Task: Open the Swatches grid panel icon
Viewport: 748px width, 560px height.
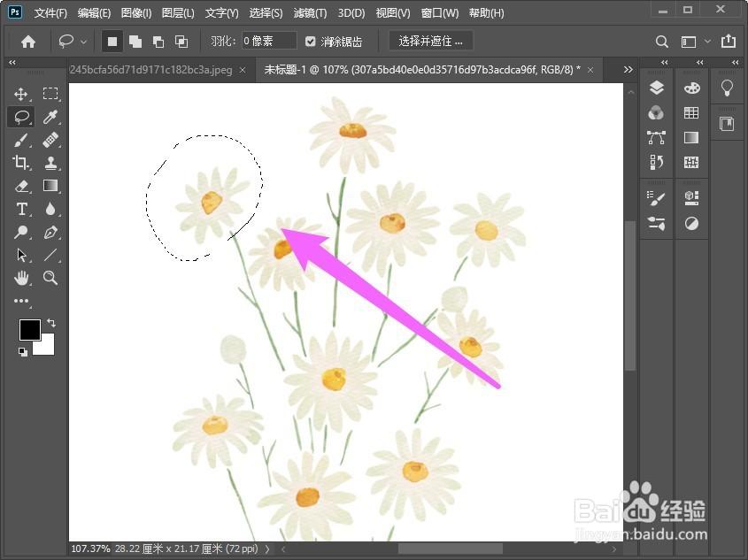Action: click(x=691, y=113)
